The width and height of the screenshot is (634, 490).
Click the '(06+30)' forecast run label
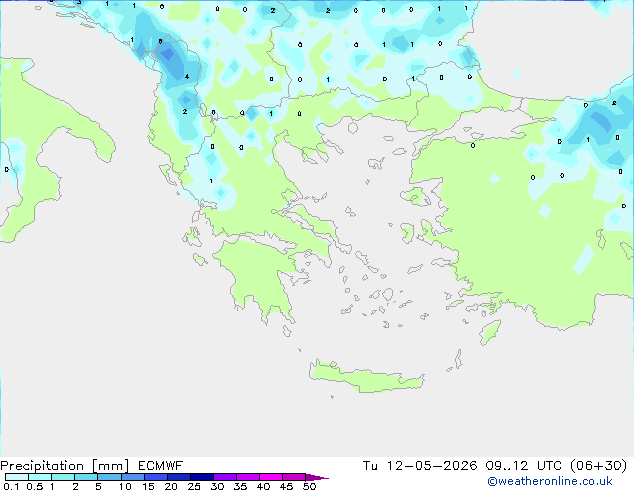[598, 466]
